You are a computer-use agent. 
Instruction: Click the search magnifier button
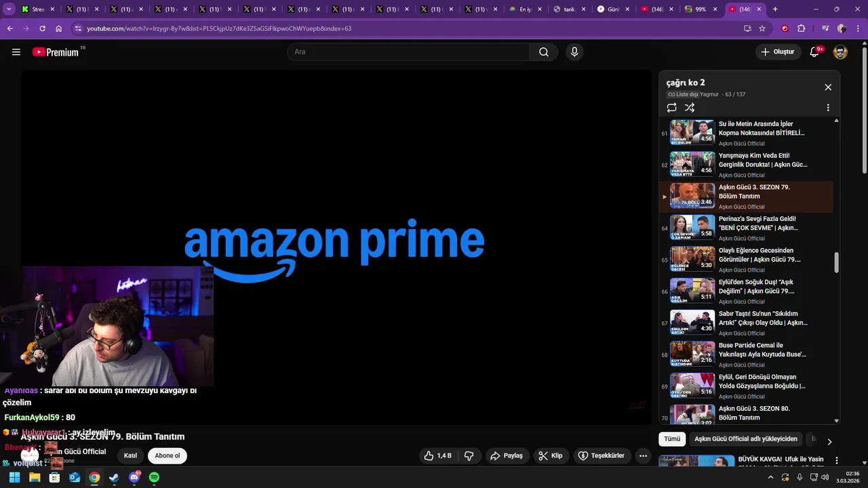[544, 52]
